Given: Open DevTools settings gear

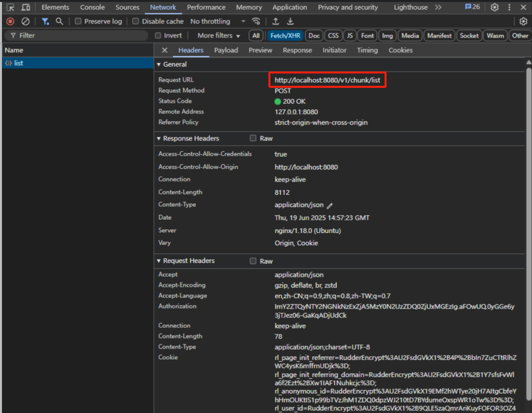Looking at the screenshot, I should coord(495,7).
